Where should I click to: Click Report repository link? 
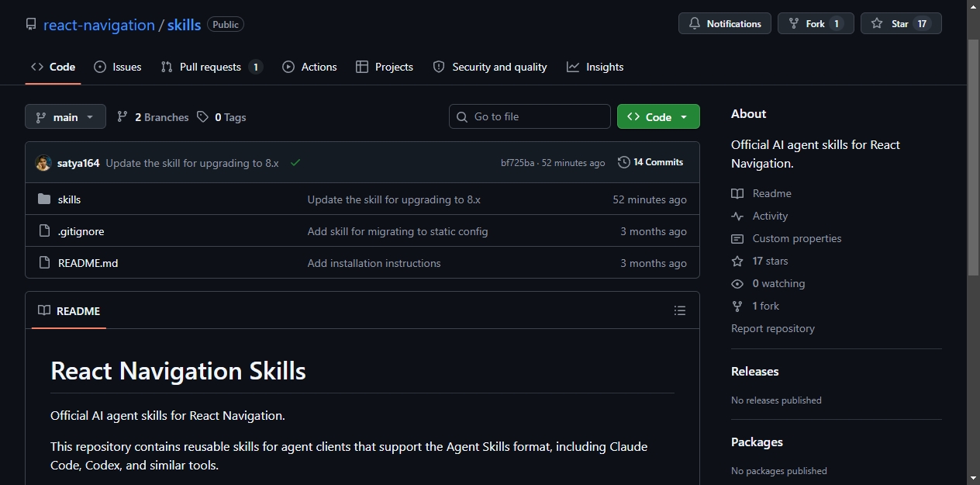coord(773,328)
